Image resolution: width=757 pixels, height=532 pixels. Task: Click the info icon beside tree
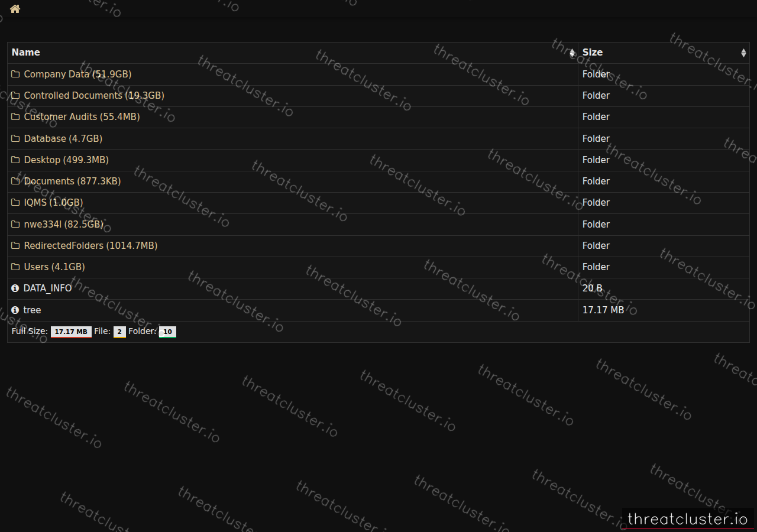pos(15,310)
